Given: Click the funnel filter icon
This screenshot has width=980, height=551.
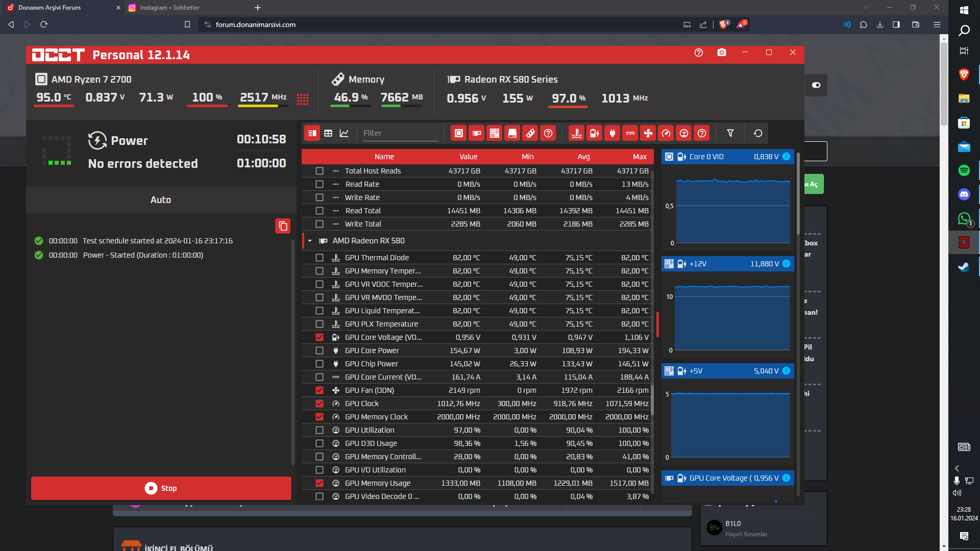Looking at the screenshot, I should coord(730,133).
